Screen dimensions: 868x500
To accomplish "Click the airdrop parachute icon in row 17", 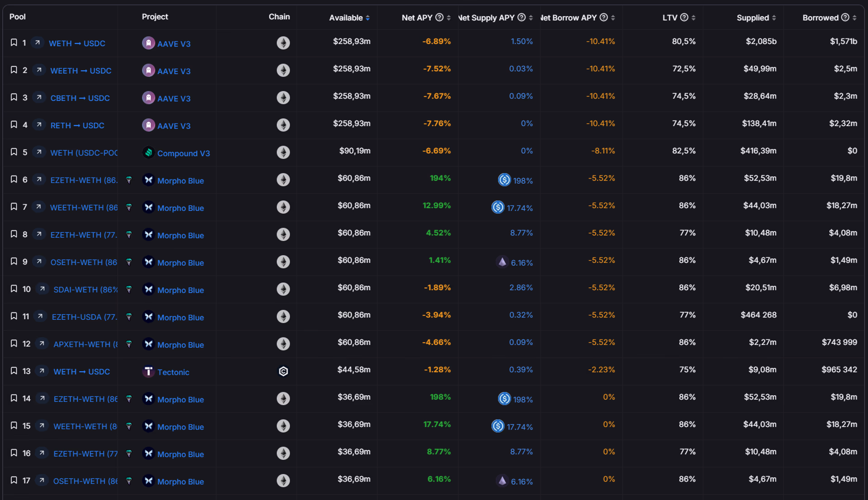I will [x=129, y=481].
